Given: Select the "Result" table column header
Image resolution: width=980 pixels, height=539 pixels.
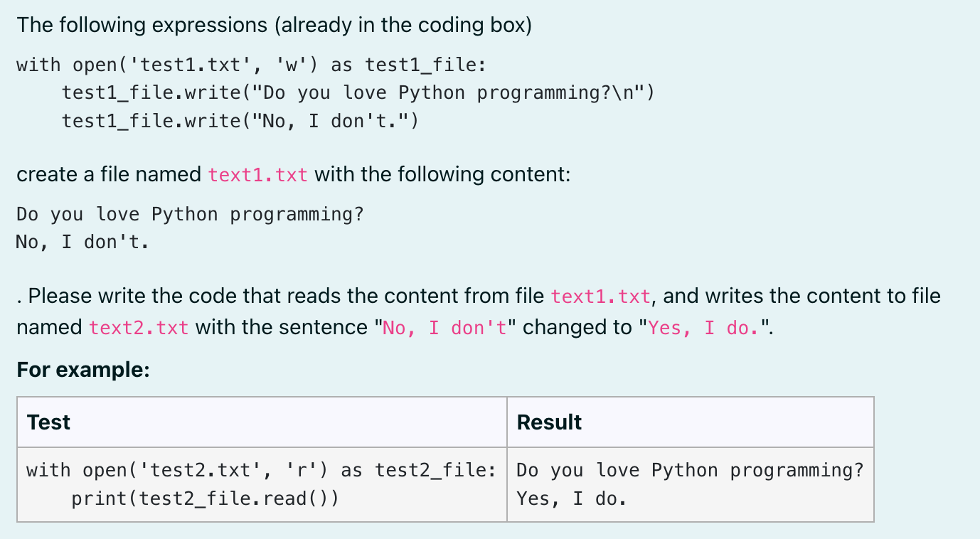Looking at the screenshot, I should [549, 422].
